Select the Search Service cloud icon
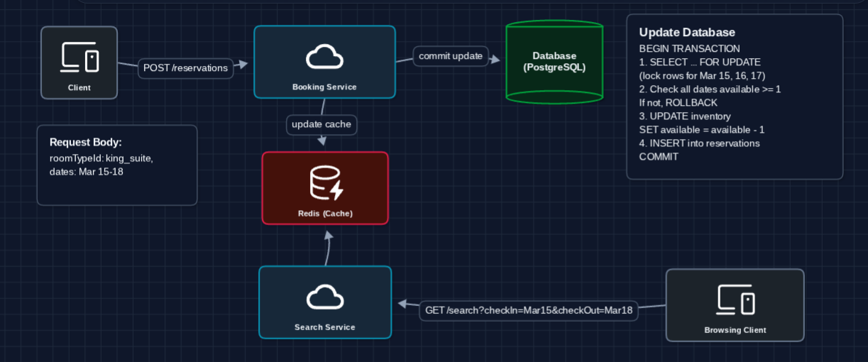The height and width of the screenshot is (362, 868). [x=324, y=298]
